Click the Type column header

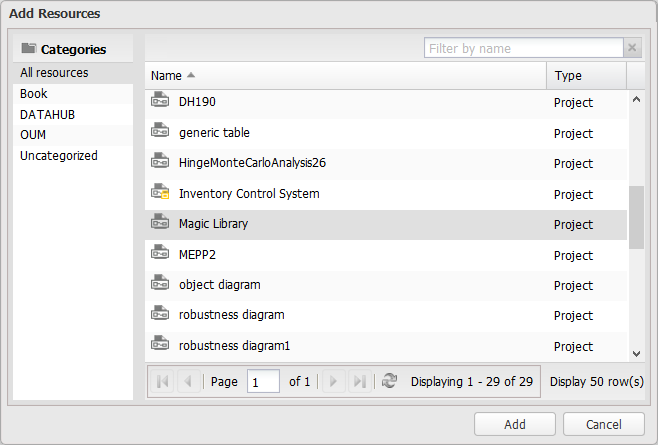click(568, 76)
